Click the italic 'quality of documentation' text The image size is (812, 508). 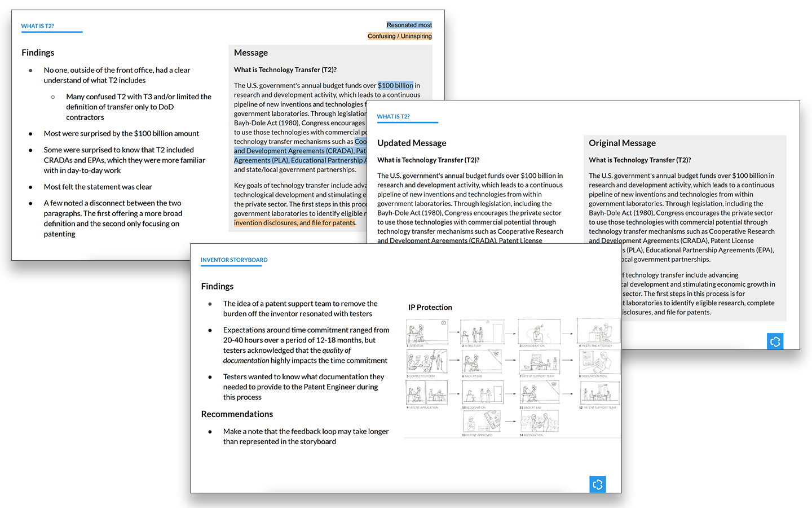pyautogui.click(x=287, y=355)
